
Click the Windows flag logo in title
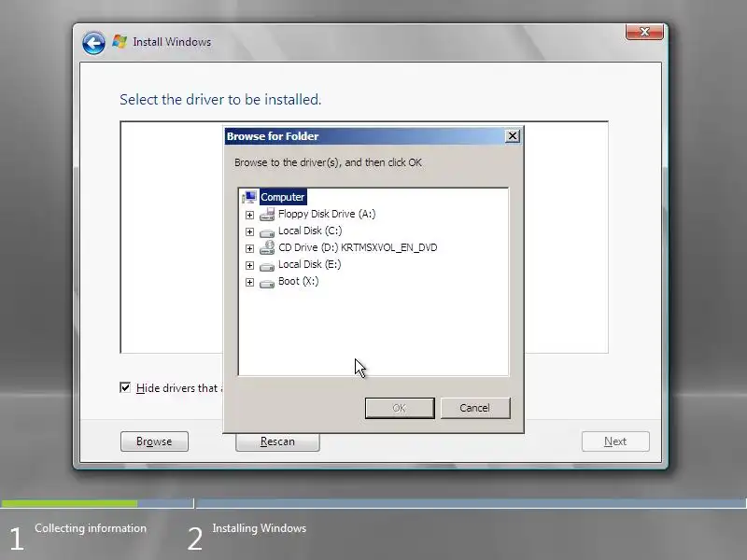coord(120,41)
